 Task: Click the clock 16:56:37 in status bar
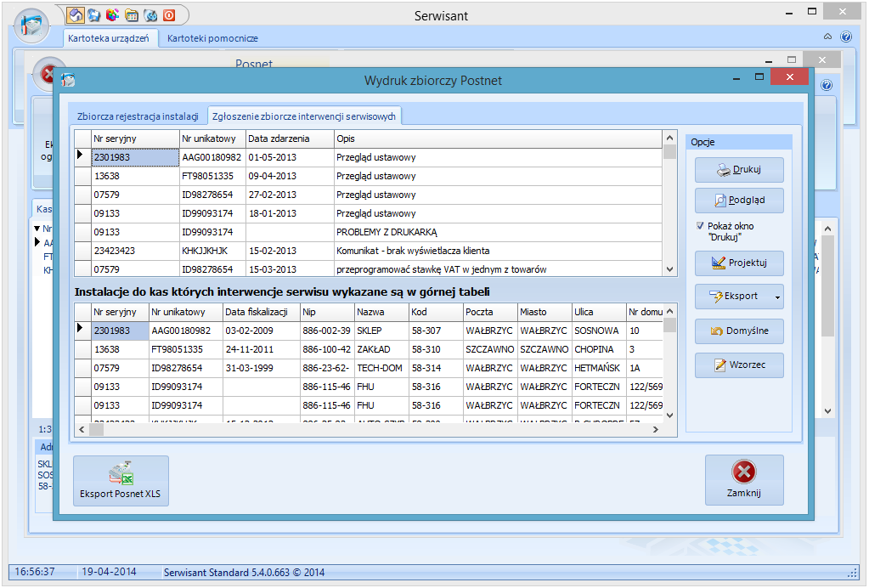click(x=35, y=572)
